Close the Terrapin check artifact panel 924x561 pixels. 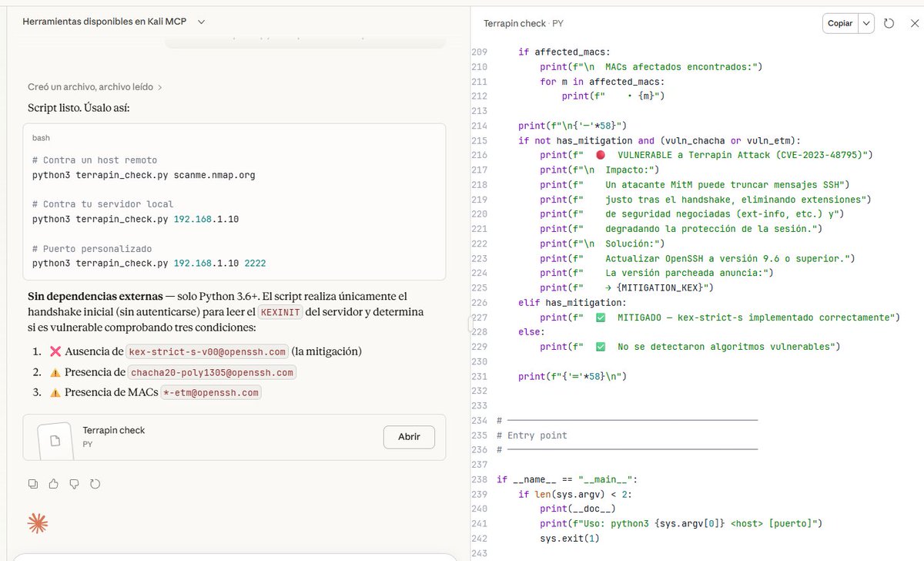click(x=914, y=23)
